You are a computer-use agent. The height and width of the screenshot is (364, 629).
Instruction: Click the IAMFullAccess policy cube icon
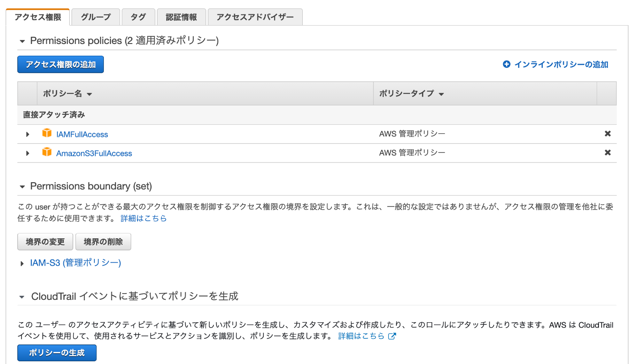pyautogui.click(x=47, y=133)
